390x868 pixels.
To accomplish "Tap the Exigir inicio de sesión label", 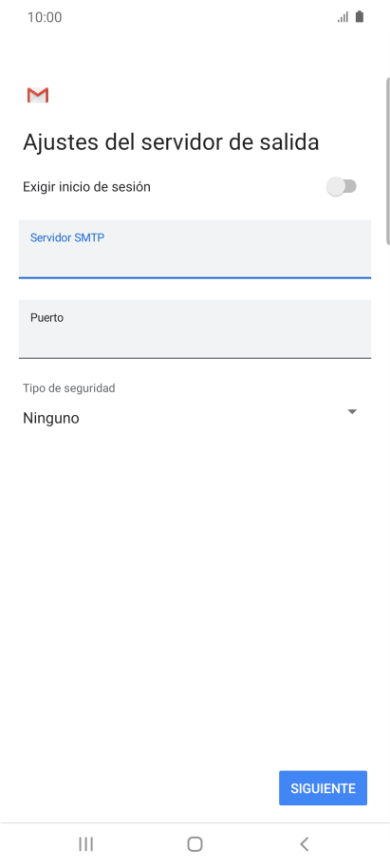I will point(86,187).
